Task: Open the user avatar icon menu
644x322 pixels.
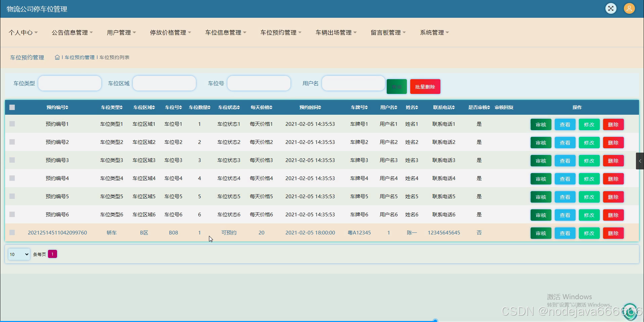Action: 629,8
